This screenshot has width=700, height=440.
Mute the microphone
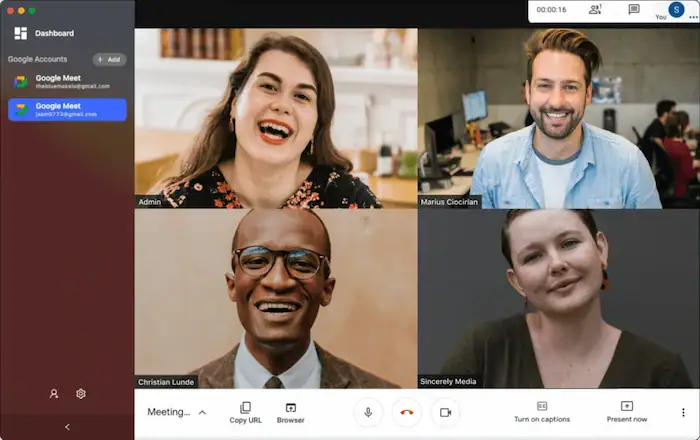pos(368,412)
